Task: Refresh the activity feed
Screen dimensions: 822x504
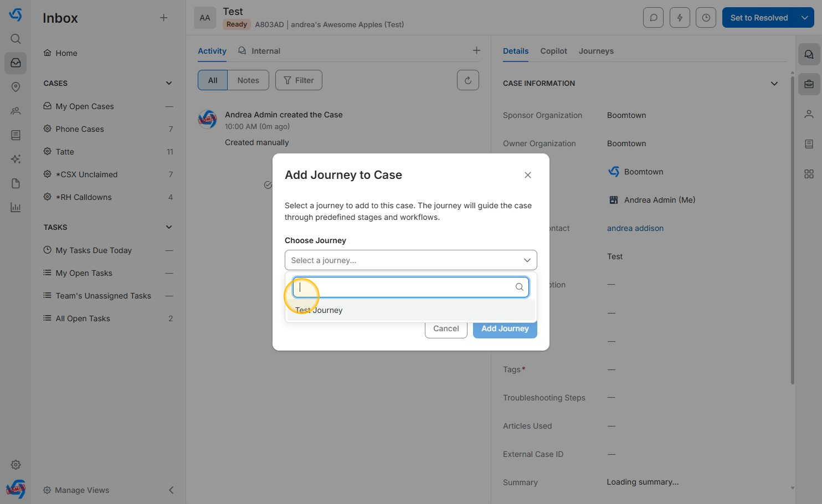Action: click(x=467, y=80)
